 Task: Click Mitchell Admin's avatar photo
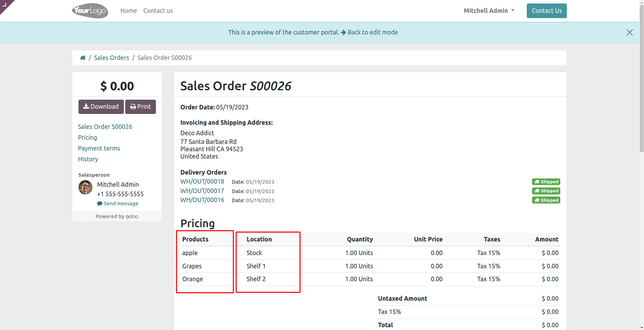point(85,187)
